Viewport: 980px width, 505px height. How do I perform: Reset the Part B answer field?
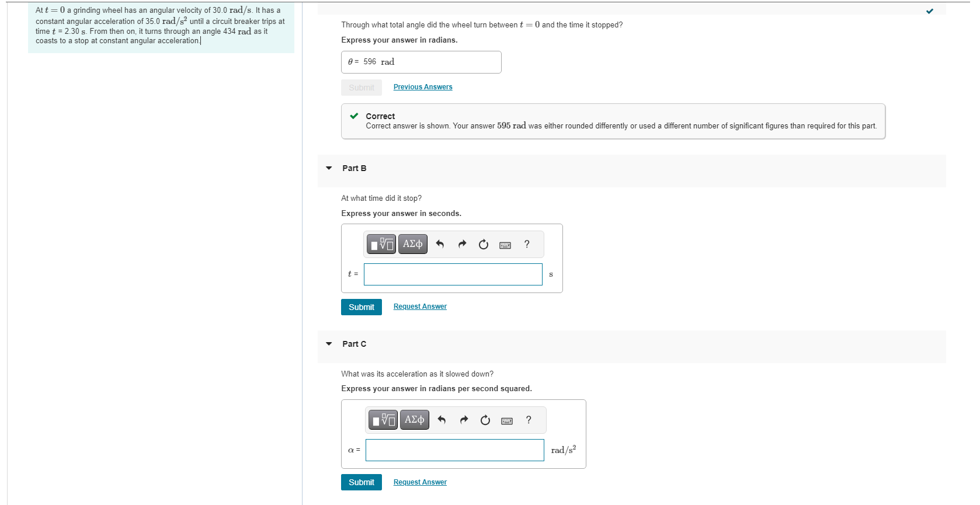483,244
